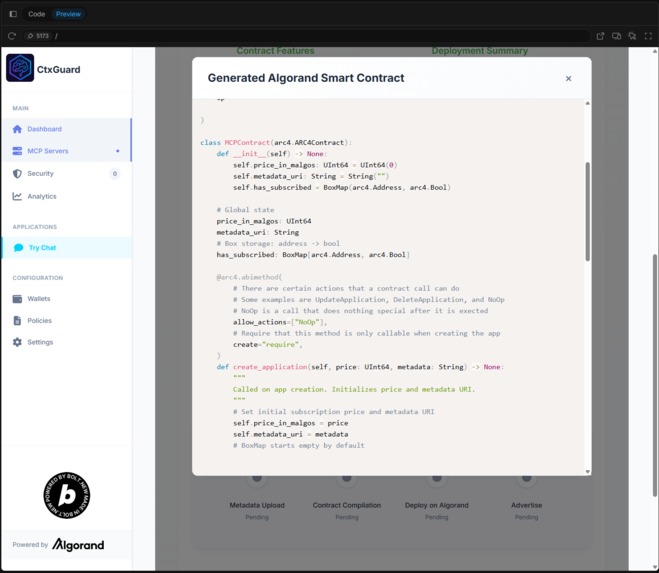The width and height of the screenshot is (659, 573).
Task: Click the sidebar toggle icon in top bar
Action: [13, 14]
